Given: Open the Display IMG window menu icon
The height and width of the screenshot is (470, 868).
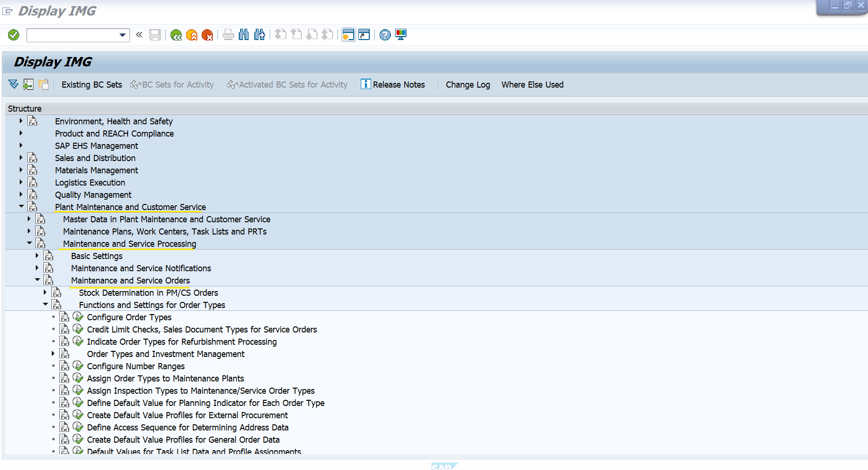Looking at the screenshot, I should tap(8, 11).
